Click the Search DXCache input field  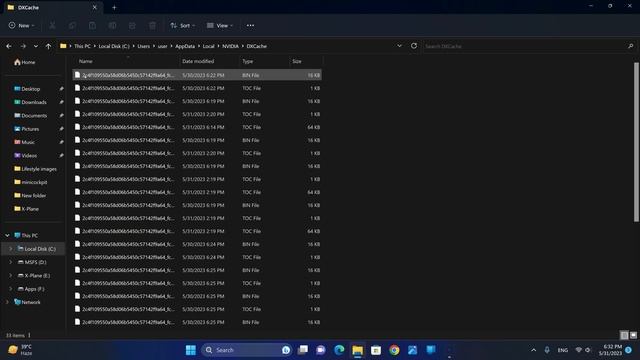click(x=529, y=46)
